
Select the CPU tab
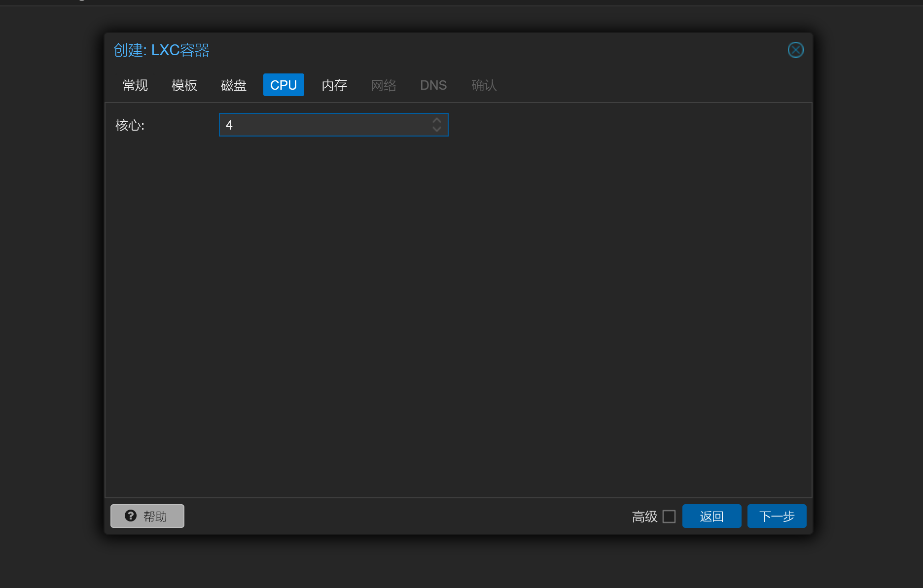(284, 85)
